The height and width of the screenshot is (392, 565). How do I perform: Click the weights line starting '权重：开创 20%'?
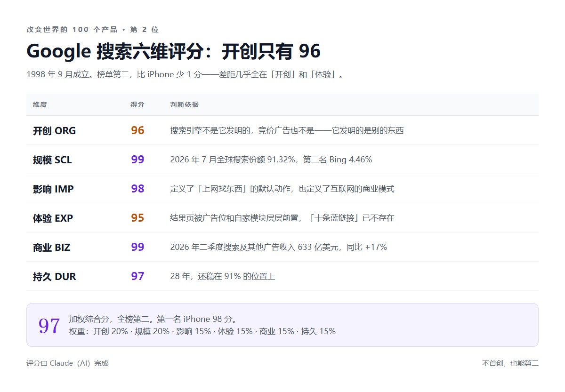202,331
